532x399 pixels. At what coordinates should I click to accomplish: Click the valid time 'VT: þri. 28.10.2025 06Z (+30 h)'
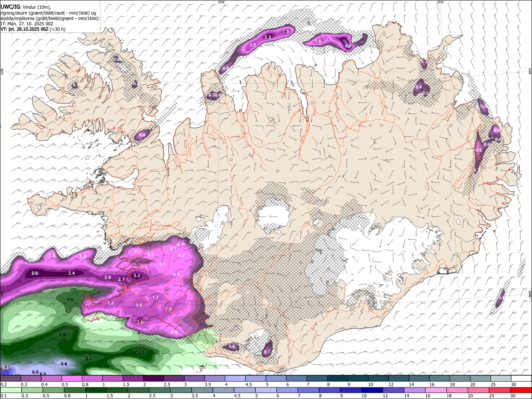coord(33,29)
